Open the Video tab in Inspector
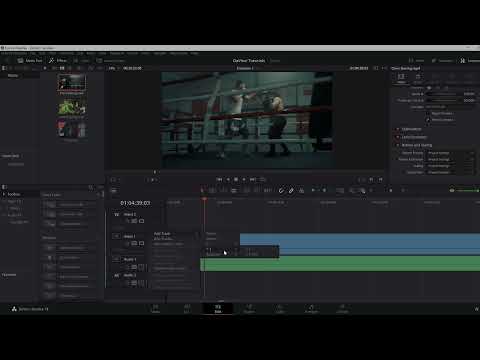The height and width of the screenshot is (360, 480). (x=401, y=78)
